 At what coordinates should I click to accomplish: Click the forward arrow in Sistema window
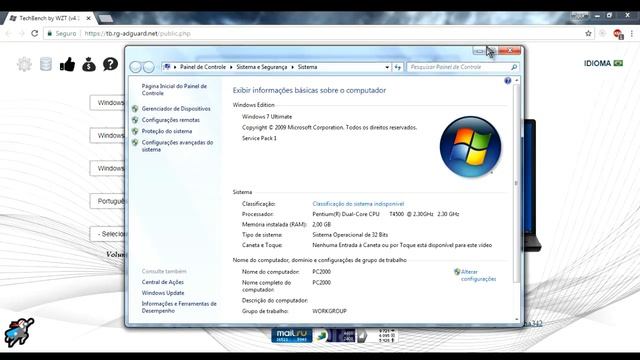coord(149,67)
